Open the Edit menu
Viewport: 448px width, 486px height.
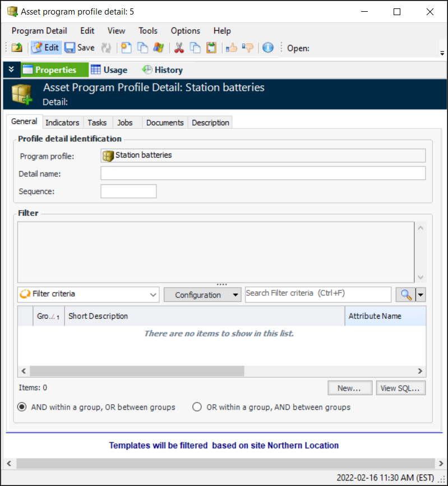pyautogui.click(x=87, y=31)
